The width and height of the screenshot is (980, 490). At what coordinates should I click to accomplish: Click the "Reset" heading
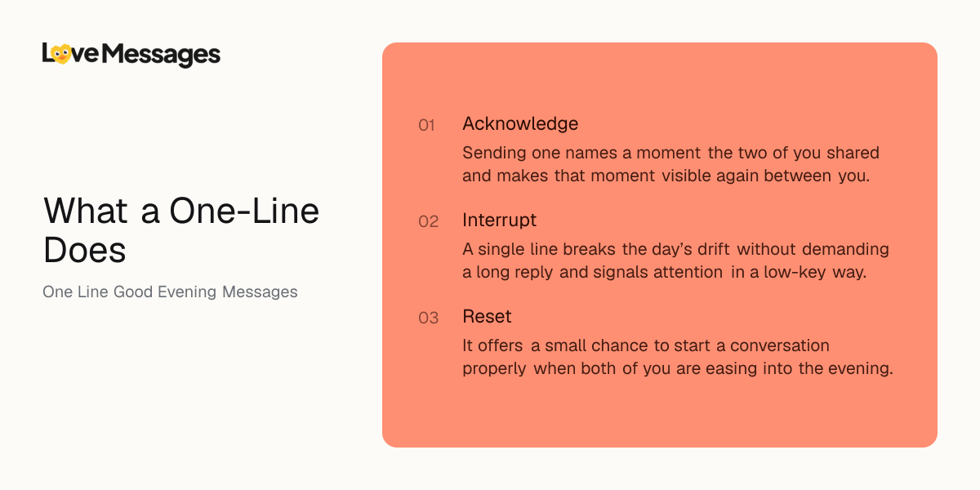point(487,317)
